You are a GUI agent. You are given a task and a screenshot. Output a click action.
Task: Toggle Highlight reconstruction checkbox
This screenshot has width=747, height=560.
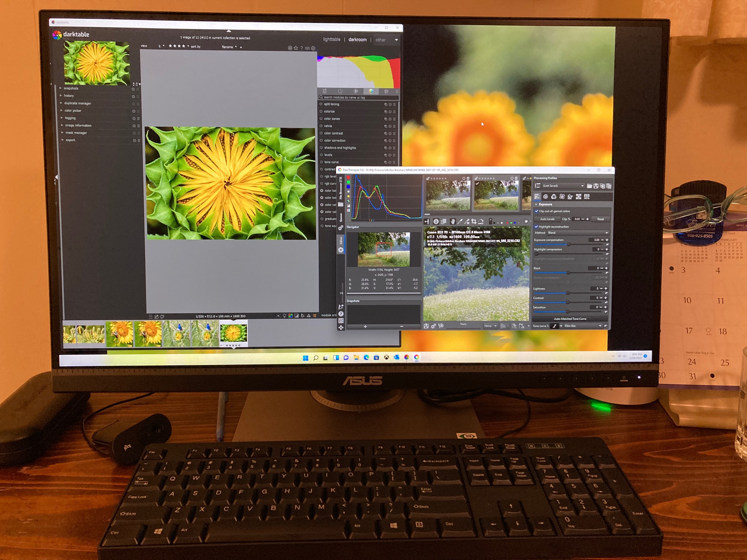536,227
